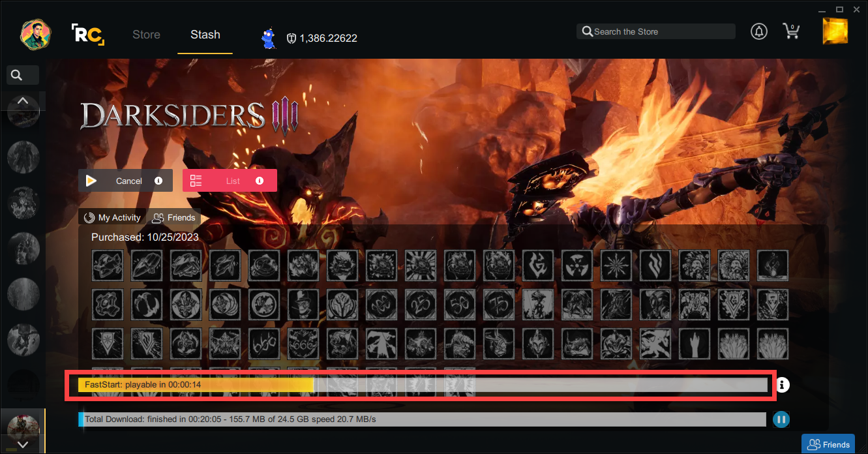Viewport: 868px width, 454px height.
Task: Open the My Activity tab
Action: pos(112,217)
